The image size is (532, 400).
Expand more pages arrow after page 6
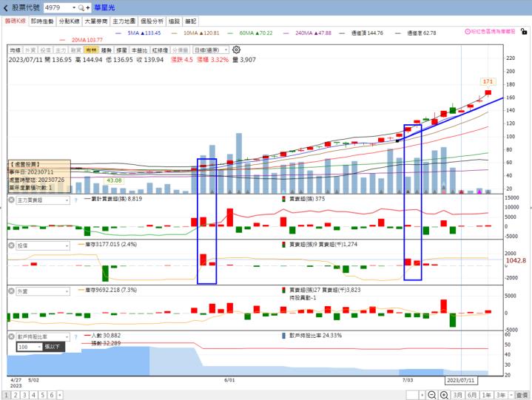coord(60,395)
